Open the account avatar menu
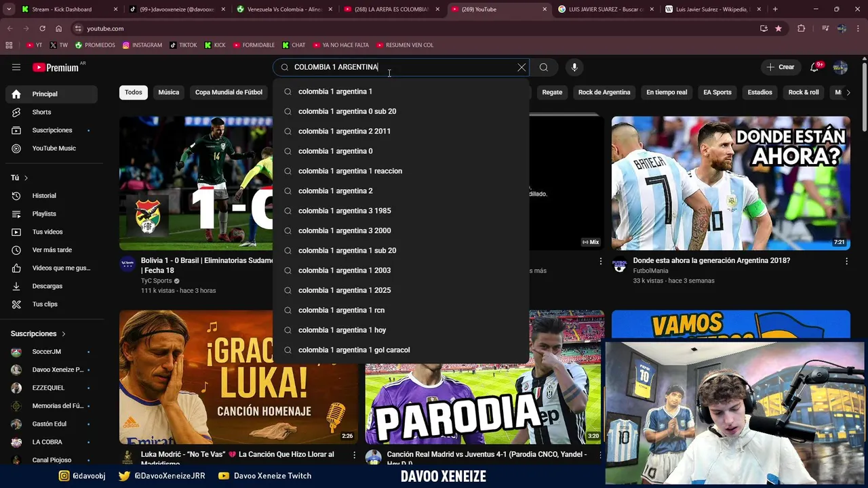Image resolution: width=868 pixels, height=488 pixels. [x=840, y=67]
